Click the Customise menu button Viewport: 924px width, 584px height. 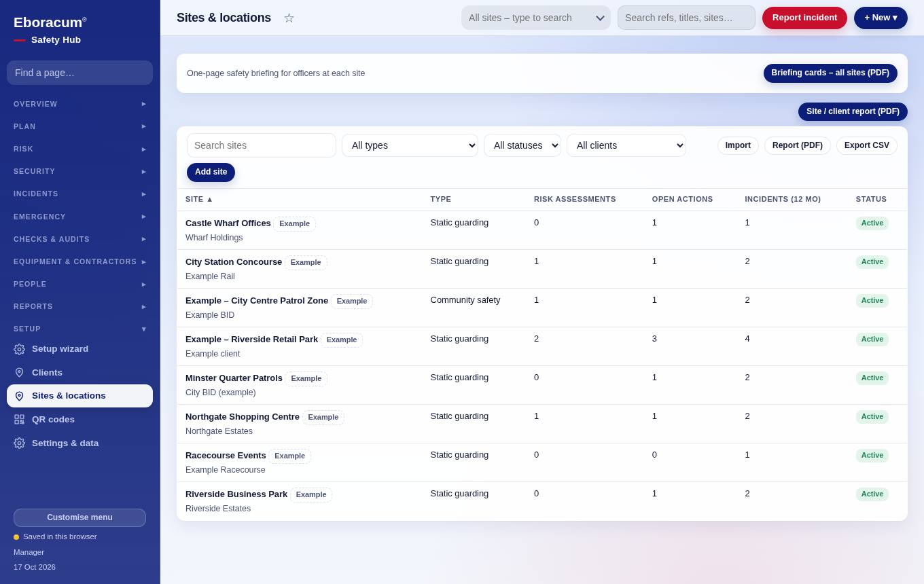click(79, 517)
